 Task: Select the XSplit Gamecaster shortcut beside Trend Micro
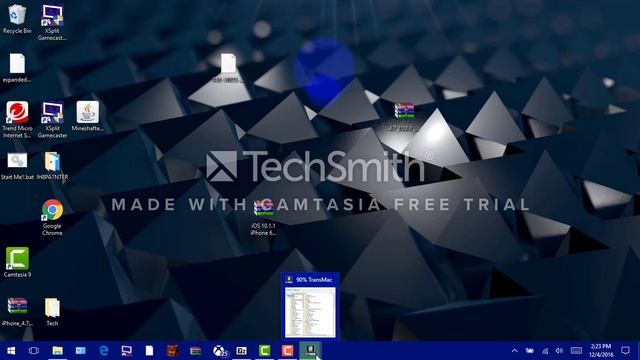[x=52, y=119]
